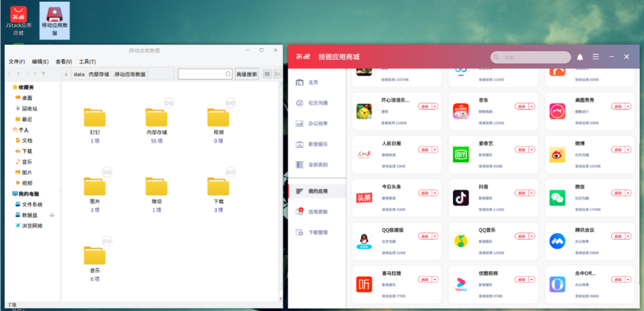Expand dropdown next to 抖音 启动
The image size is (644, 311).
tap(531, 193)
